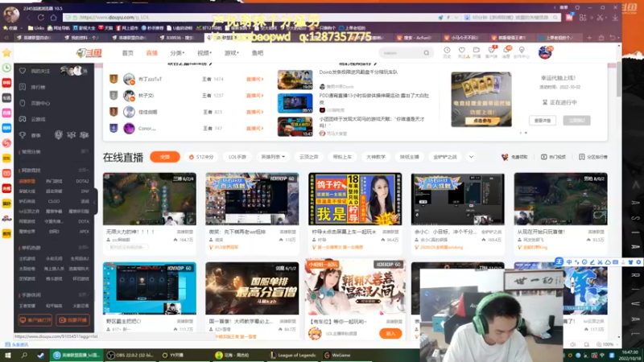Screen dimensions: 644x362
Task: Click the second carousel dot under banner
Action: (526, 133)
